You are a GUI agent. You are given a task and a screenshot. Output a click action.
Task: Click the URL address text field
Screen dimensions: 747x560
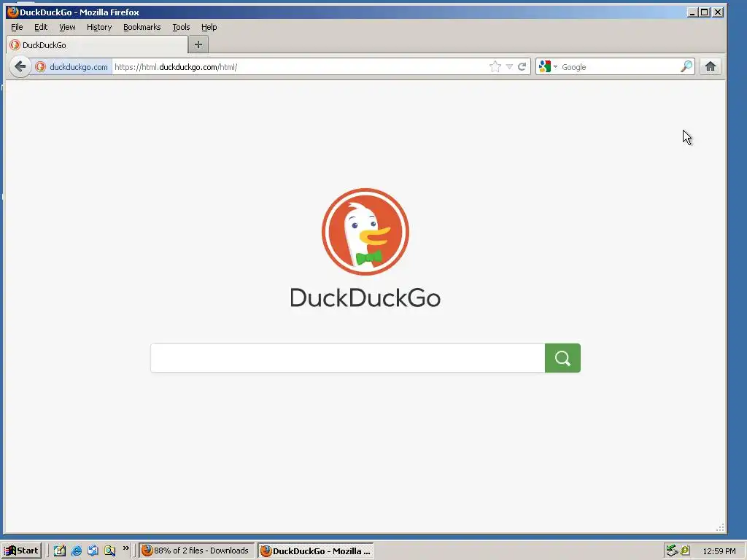(300, 66)
